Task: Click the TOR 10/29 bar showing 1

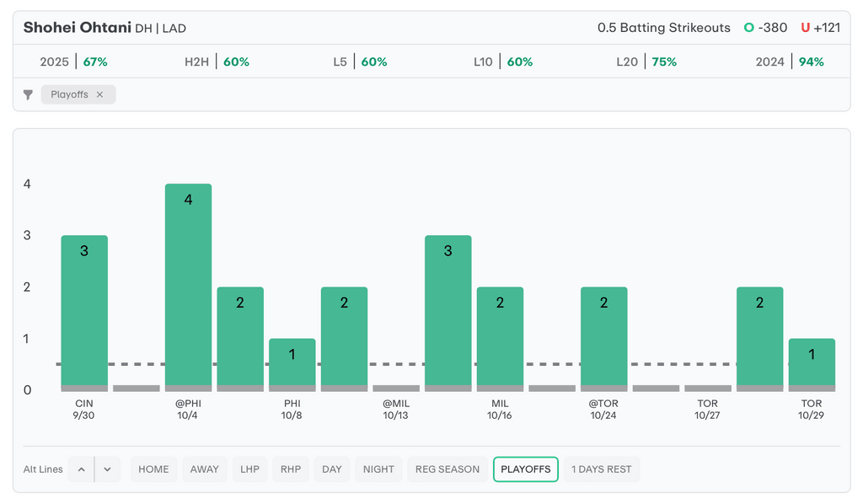Action: [x=812, y=364]
